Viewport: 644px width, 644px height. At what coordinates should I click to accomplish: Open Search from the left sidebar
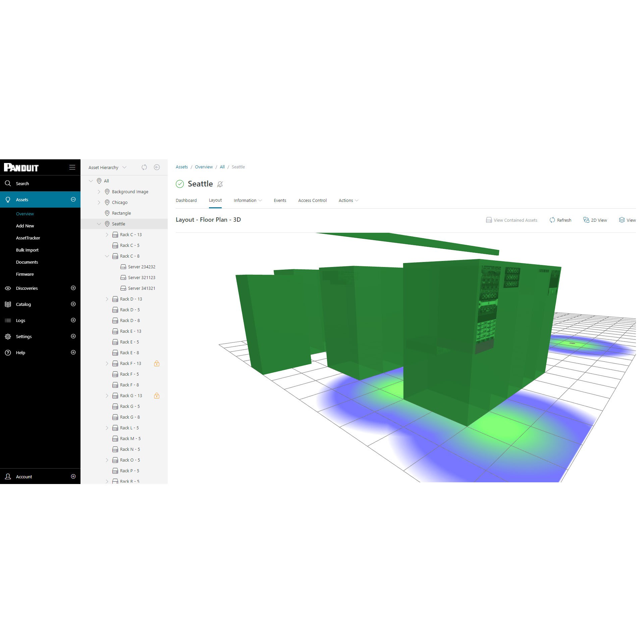pyautogui.click(x=22, y=183)
